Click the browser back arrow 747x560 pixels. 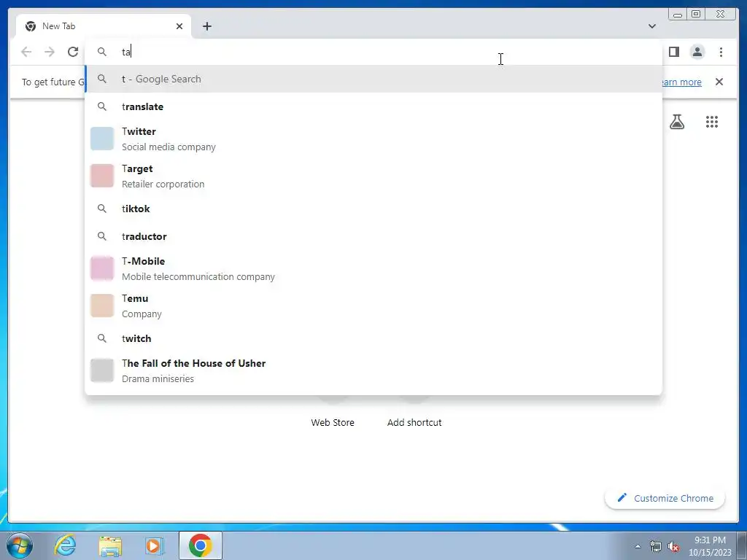pos(26,52)
